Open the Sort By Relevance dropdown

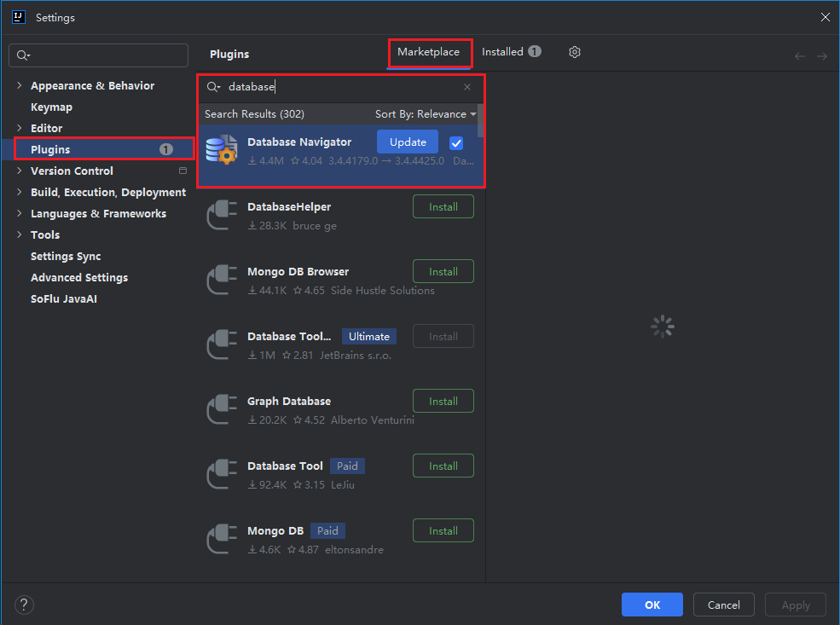pos(426,114)
